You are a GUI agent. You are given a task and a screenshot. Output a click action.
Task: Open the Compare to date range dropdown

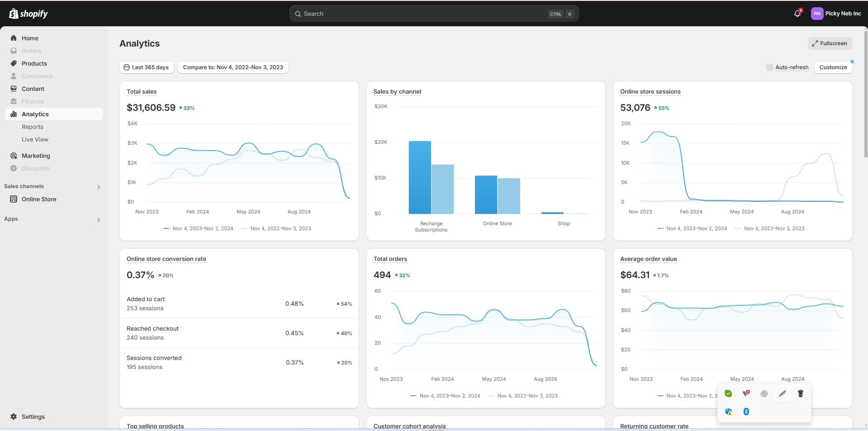[233, 67]
